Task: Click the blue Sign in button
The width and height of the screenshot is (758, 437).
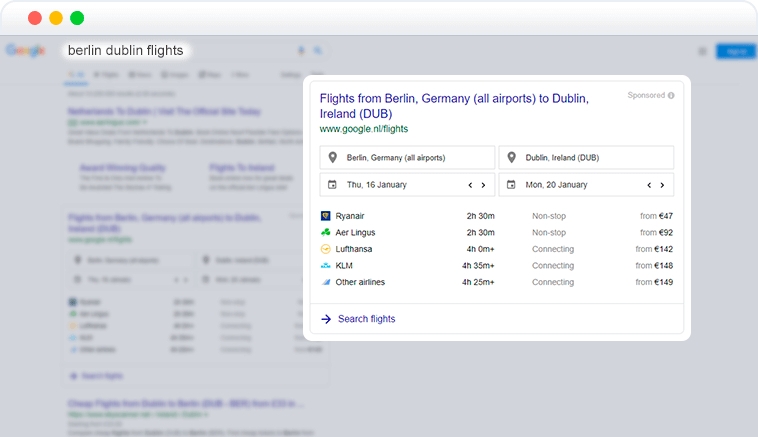Action: (736, 51)
